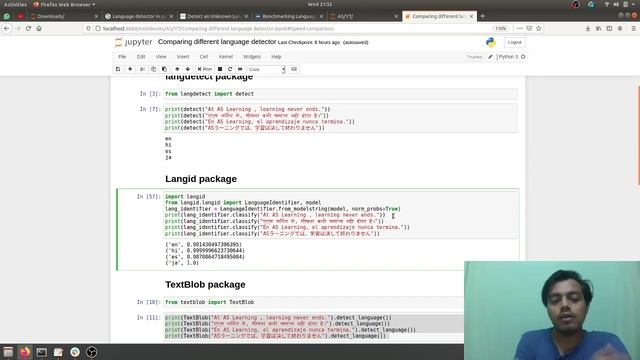Select the cell importing TextBlob
This screenshot has height=360, width=640.
pyautogui.click(x=313, y=302)
